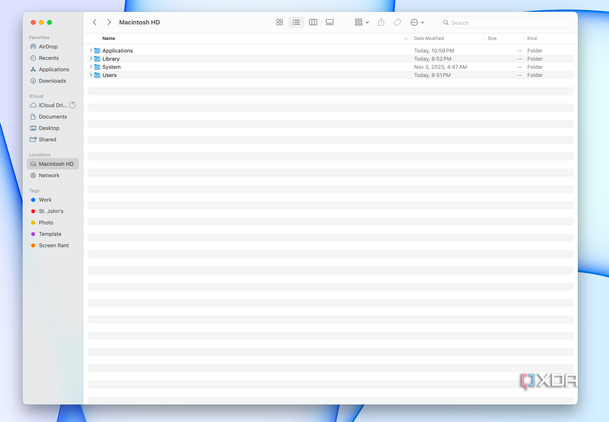Click the Library folder name
609x422 pixels.
(111, 59)
